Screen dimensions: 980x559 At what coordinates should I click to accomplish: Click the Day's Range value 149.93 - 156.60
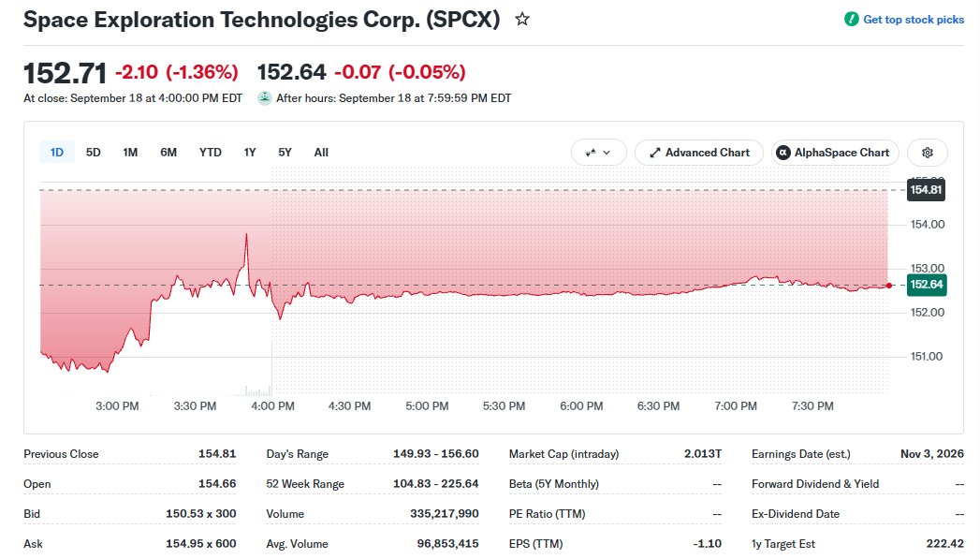[x=435, y=454]
